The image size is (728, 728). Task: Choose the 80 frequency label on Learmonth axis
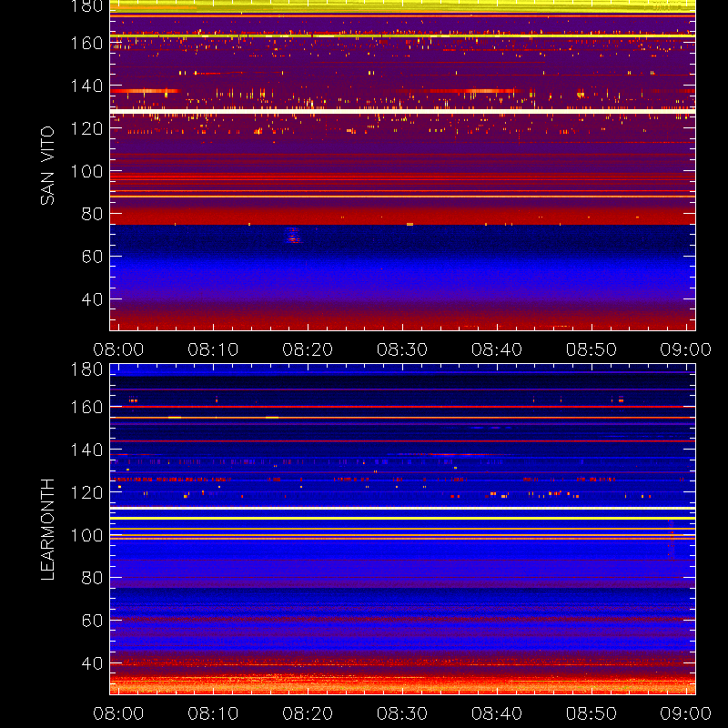[93, 578]
